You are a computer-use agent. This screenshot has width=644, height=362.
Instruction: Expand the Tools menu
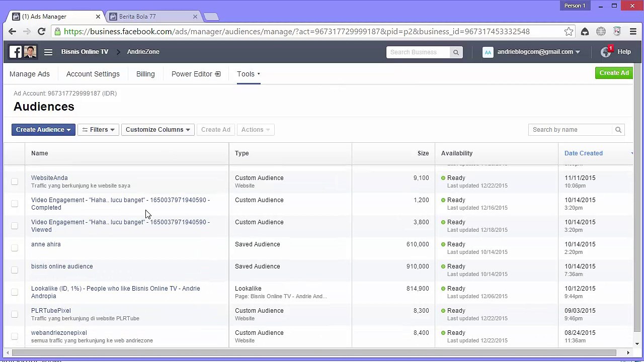(x=249, y=74)
